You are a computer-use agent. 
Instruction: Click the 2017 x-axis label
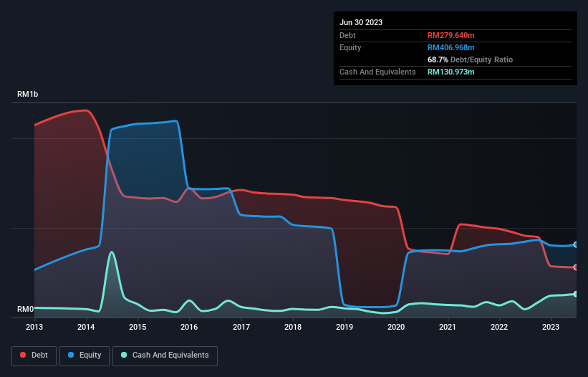pos(241,327)
